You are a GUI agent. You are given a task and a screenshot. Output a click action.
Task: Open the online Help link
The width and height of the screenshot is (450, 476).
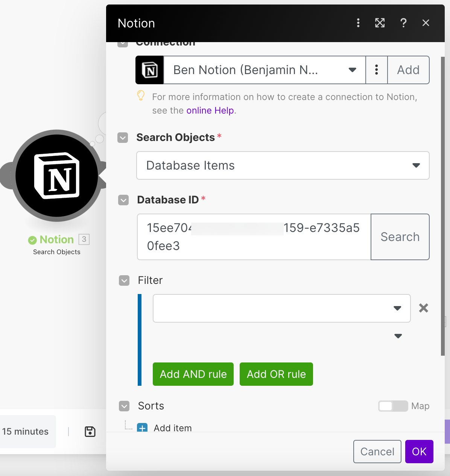[210, 111]
